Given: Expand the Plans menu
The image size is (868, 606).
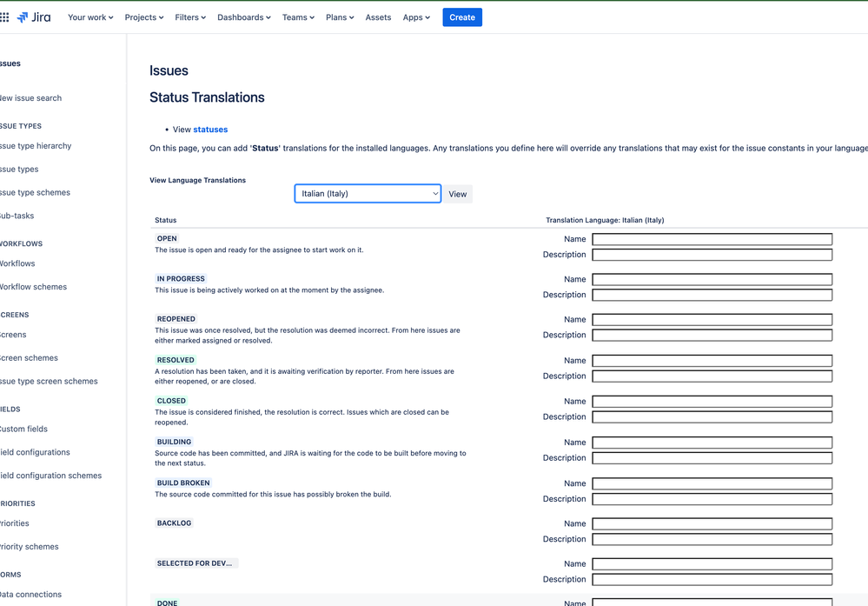Looking at the screenshot, I should (340, 17).
